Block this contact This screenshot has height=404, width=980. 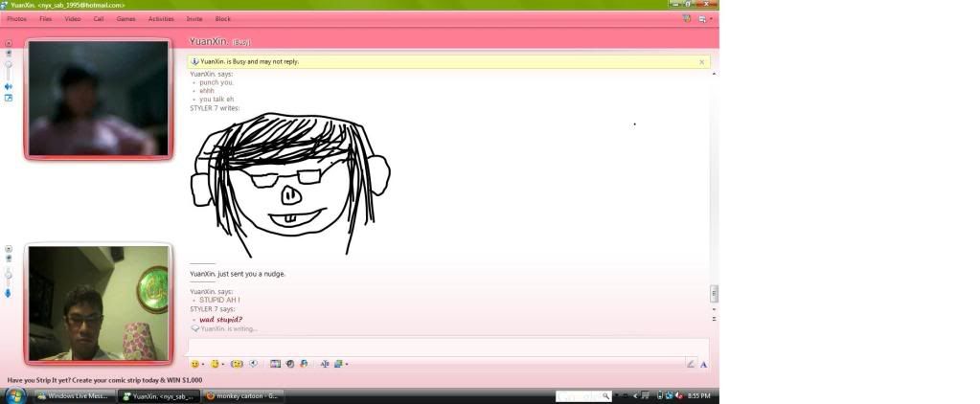coord(222,19)
